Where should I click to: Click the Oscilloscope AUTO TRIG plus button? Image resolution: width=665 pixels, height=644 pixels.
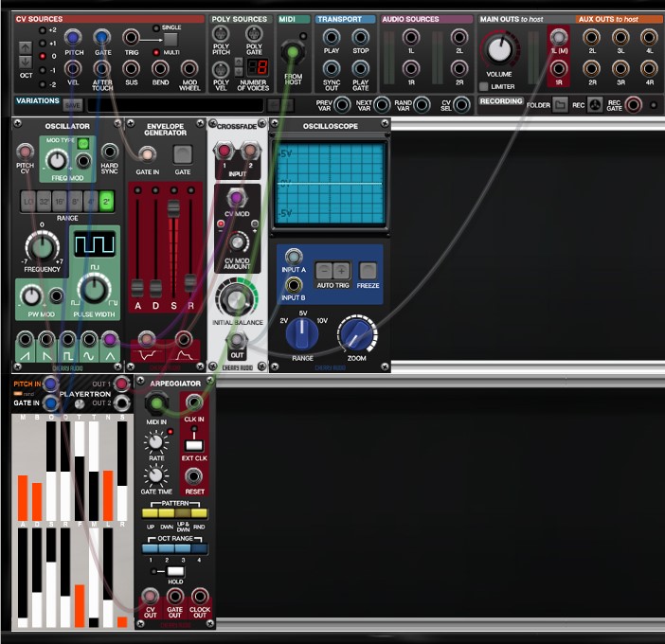pyautogui.click(x=341, y=271)
